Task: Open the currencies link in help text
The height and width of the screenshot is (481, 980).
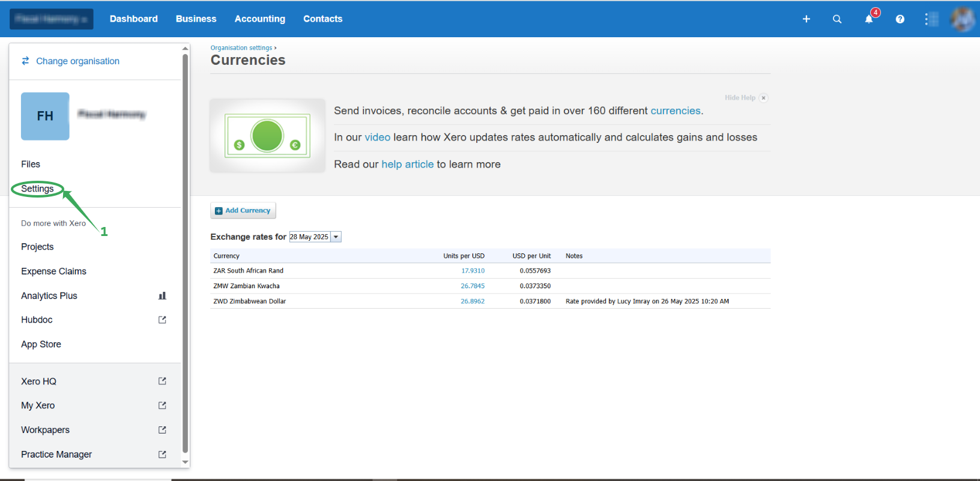Action: coord(676,110)
